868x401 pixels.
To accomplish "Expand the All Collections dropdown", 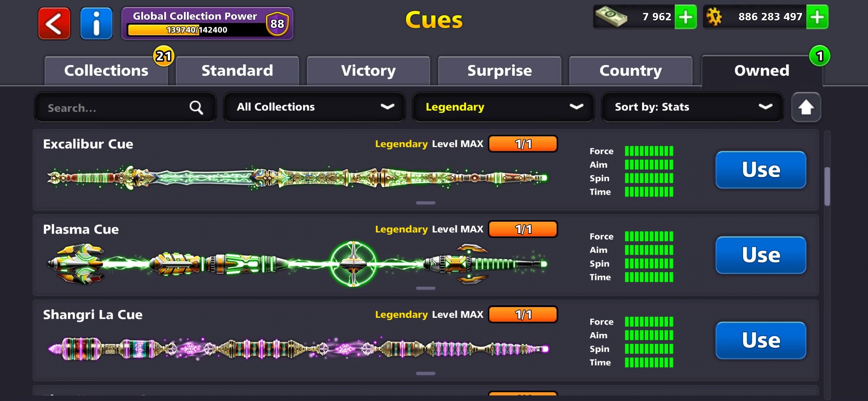I will (314, 107).
